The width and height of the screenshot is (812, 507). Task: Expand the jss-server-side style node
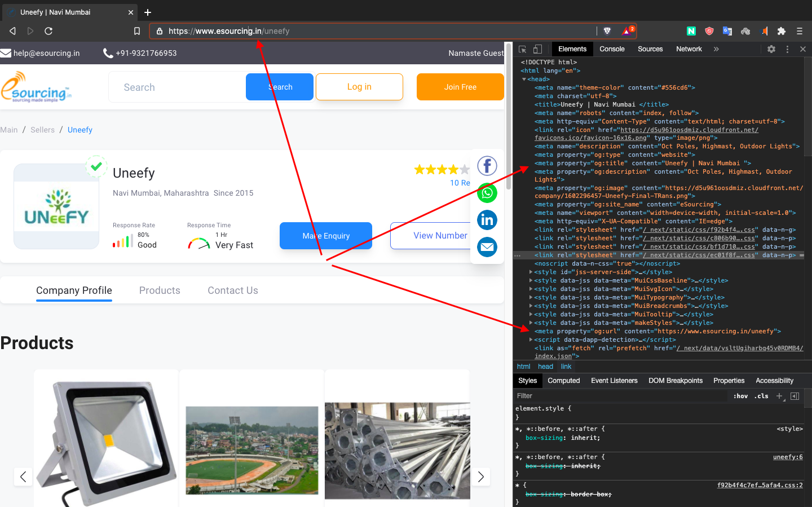(531, 272)
